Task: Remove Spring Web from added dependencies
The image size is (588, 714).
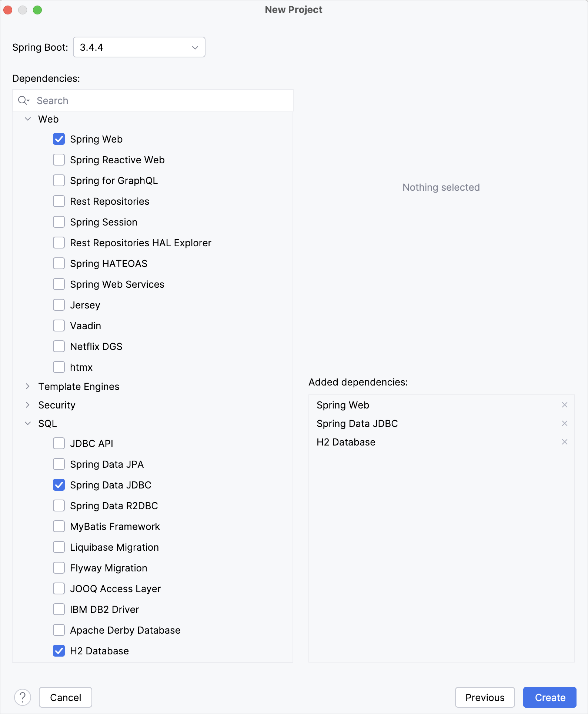Action: click(564, 405)
